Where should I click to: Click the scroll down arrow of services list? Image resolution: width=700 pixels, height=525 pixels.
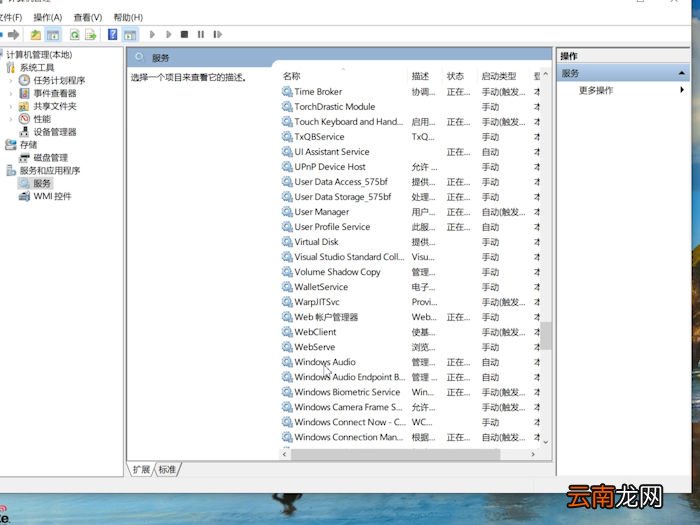click(x=546, y=442)
